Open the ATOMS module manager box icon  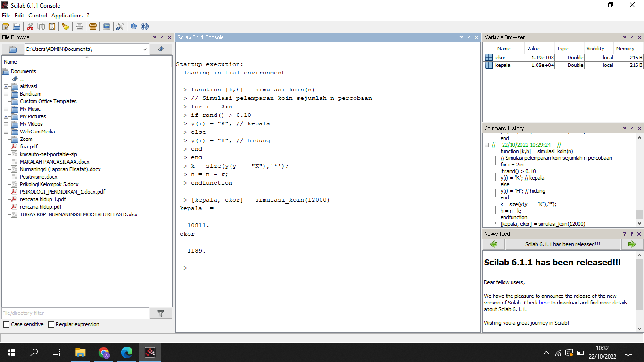[93, 26]
